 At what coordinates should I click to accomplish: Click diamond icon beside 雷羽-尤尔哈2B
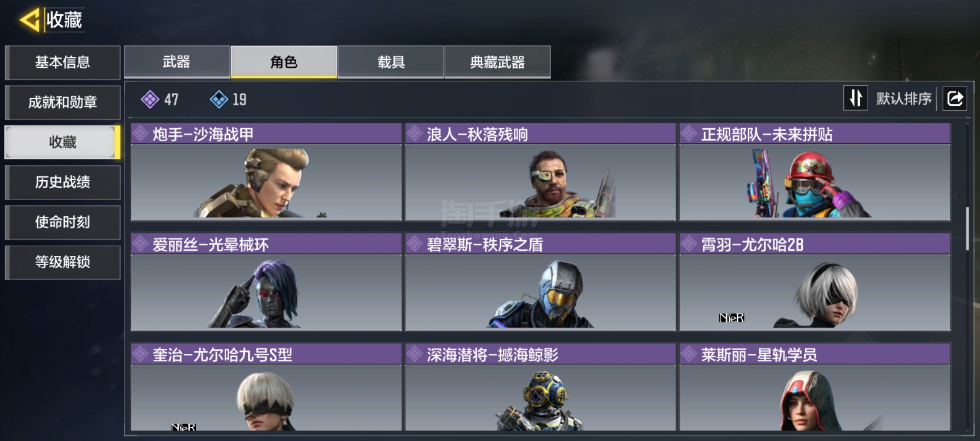tap(689, 244)
